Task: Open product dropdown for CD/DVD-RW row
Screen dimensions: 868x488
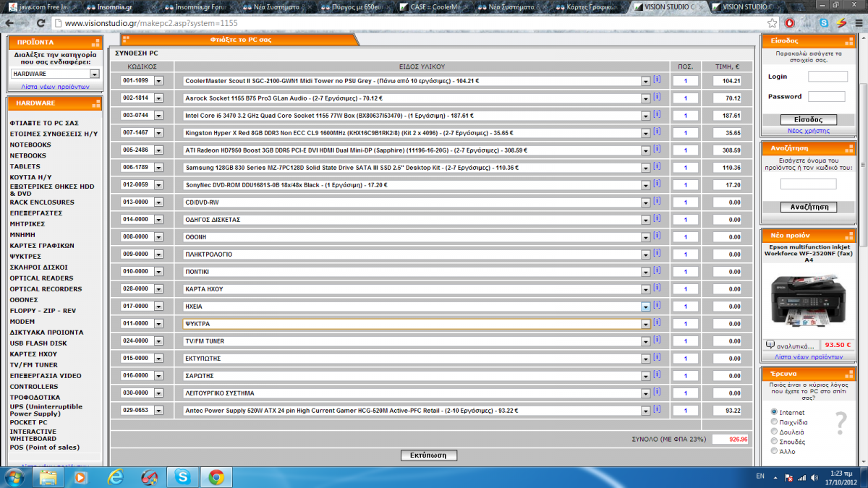Action: click(645, 202)
